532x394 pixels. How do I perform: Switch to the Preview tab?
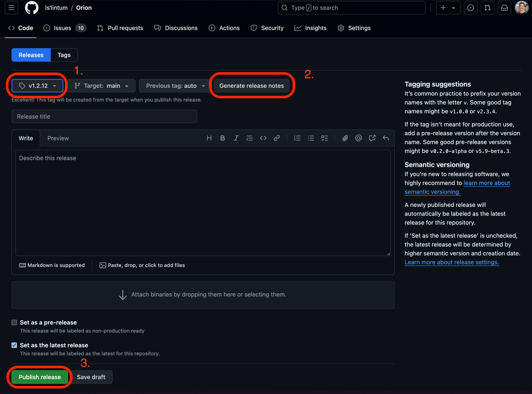click(x=58, y=138)
